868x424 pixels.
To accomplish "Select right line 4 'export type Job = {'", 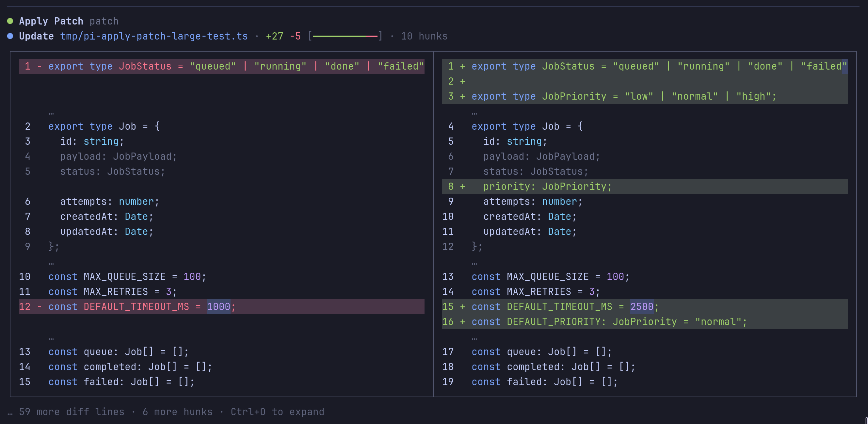I will click(x=527, y=126).
